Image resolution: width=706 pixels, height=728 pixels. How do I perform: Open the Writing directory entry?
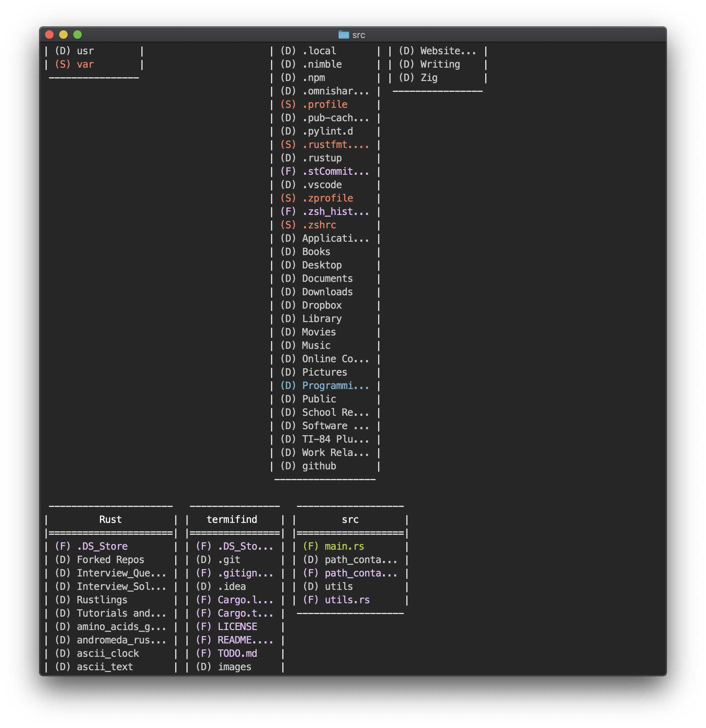(440, 64)
